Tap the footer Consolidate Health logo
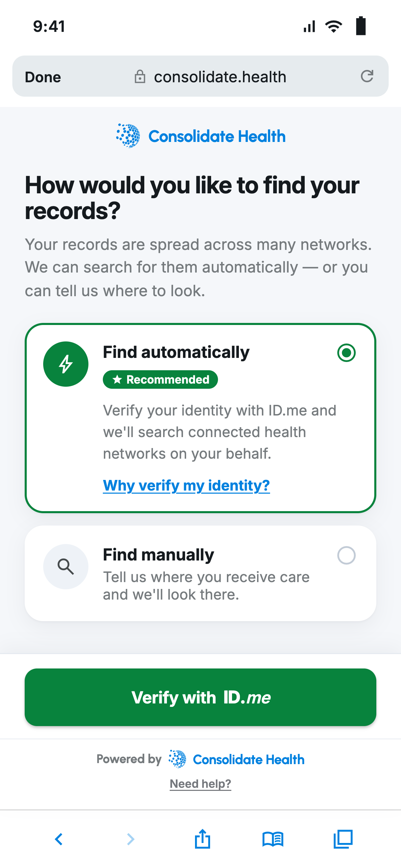This screenshot has width=401, height=868. 236,759
